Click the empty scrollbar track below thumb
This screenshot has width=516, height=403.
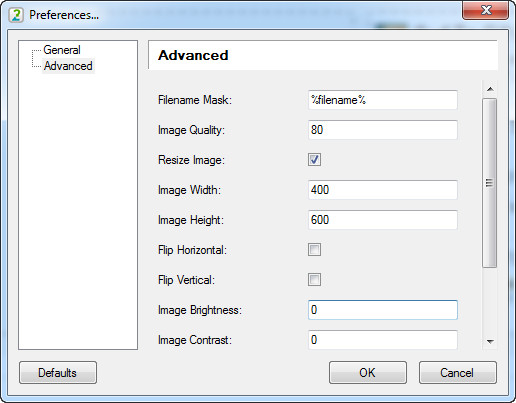click(x=490, y=300)
